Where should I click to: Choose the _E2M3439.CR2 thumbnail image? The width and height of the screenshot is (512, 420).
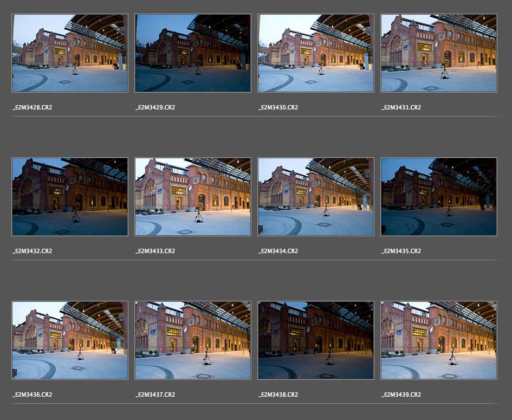(x=439, y=340)
